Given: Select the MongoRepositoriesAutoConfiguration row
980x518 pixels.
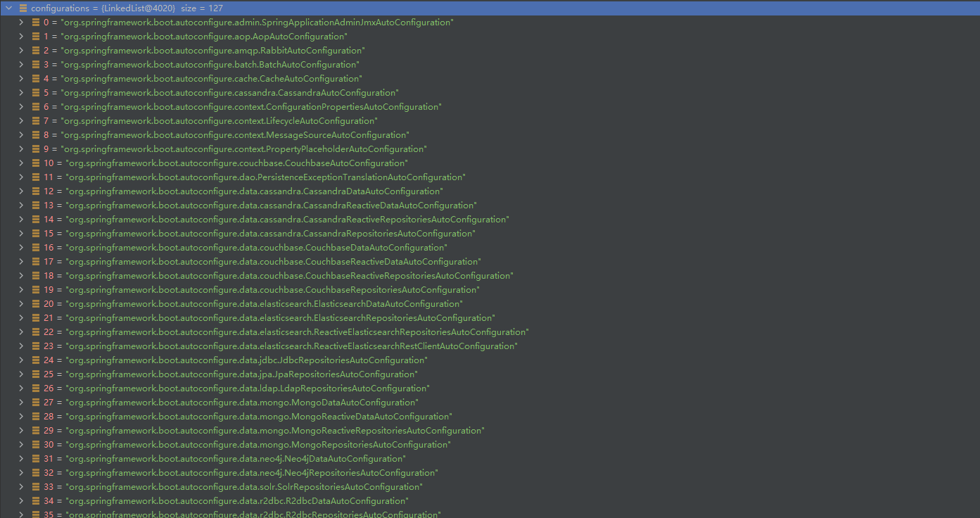Looking at the screenshot, I should tap(490, 445).
